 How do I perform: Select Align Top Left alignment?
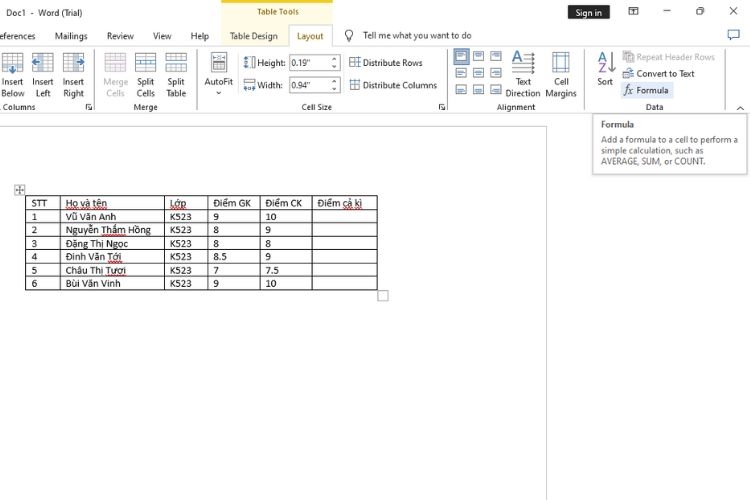pos(461,56)
